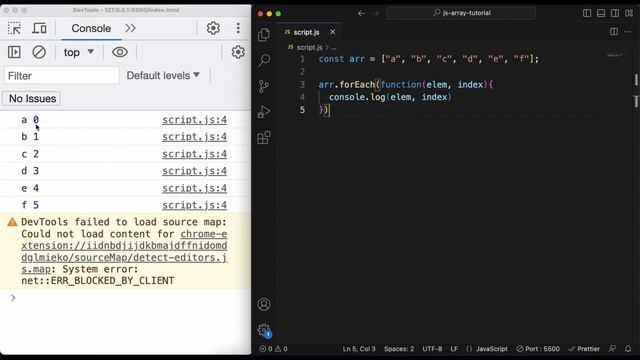This screenshot has width=640, height=360.
Task: Change indentation via Spaces: 2
Action: tap(399, 349)
